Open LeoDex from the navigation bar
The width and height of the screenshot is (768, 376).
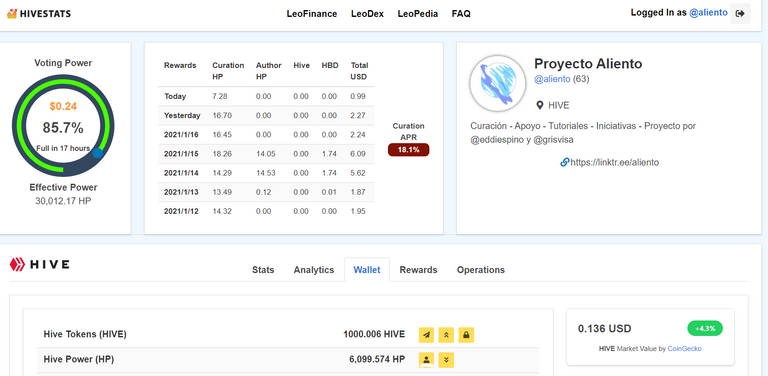click(367, 14)
